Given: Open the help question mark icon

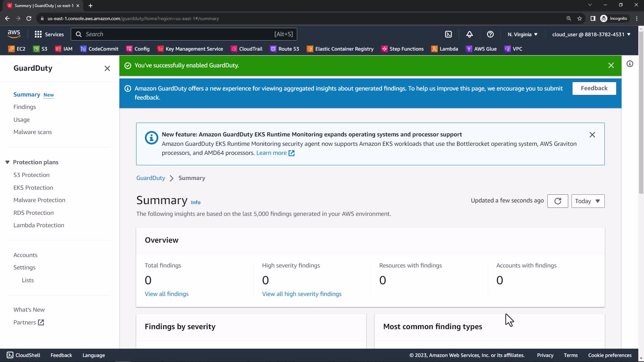Looking at the screenshot, I should pyautogui.click(x=490, y=34).
